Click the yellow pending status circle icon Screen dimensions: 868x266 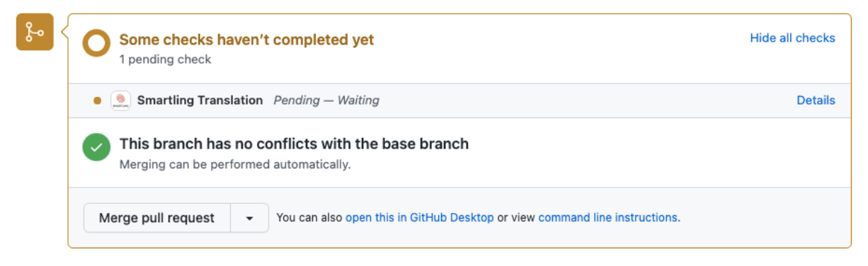(x=96, y=44)
